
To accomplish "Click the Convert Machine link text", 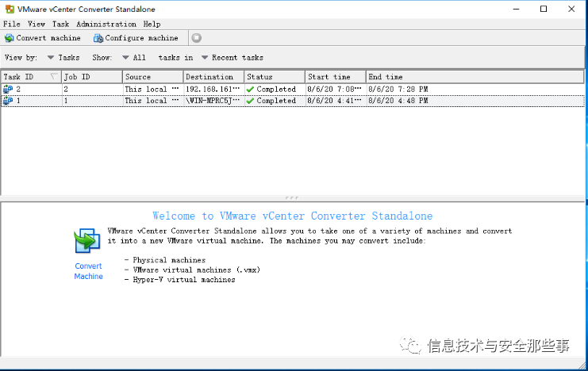I will click(89, 271).
